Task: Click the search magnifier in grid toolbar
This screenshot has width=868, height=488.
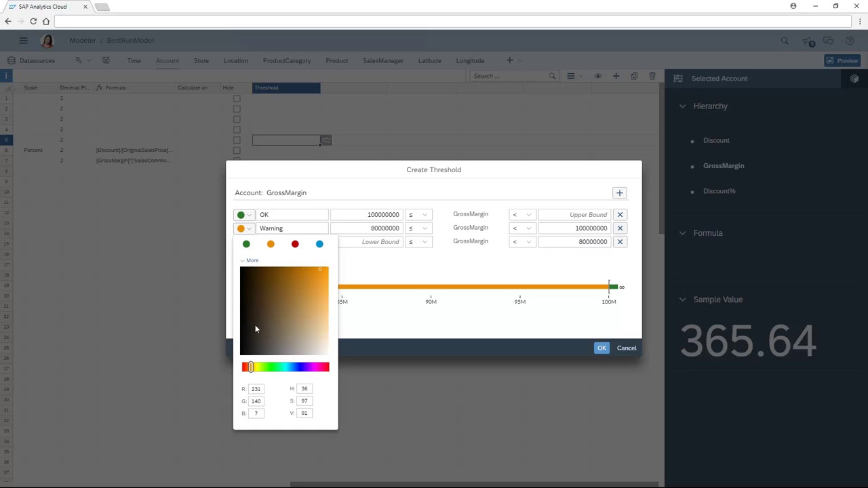Action: click(x=552, y=76)
